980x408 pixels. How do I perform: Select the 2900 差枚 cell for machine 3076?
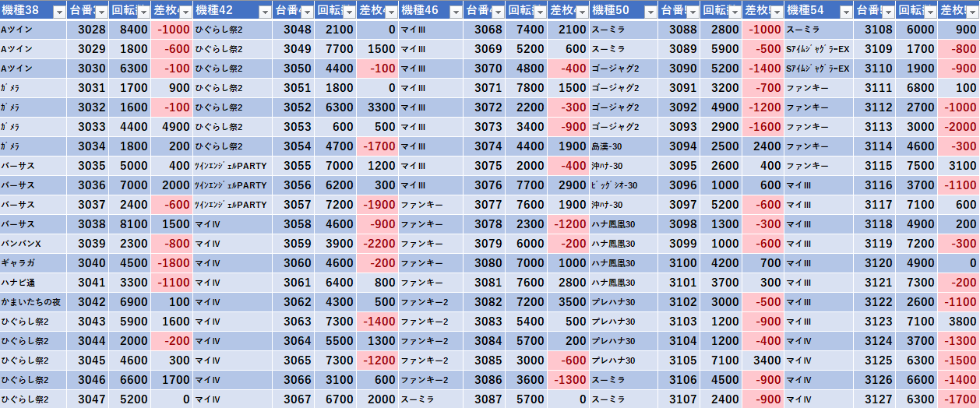568,185
